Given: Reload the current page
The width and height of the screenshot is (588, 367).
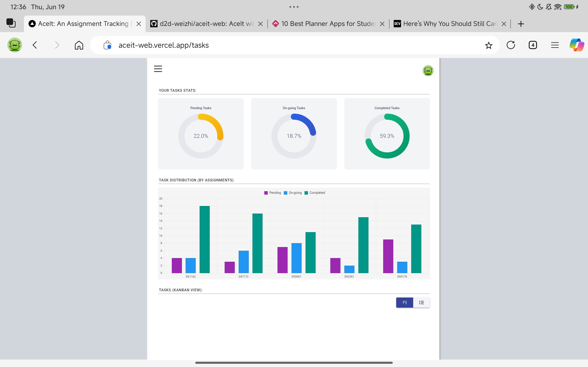Looking at the screenshot, I should tap(511, 45).
